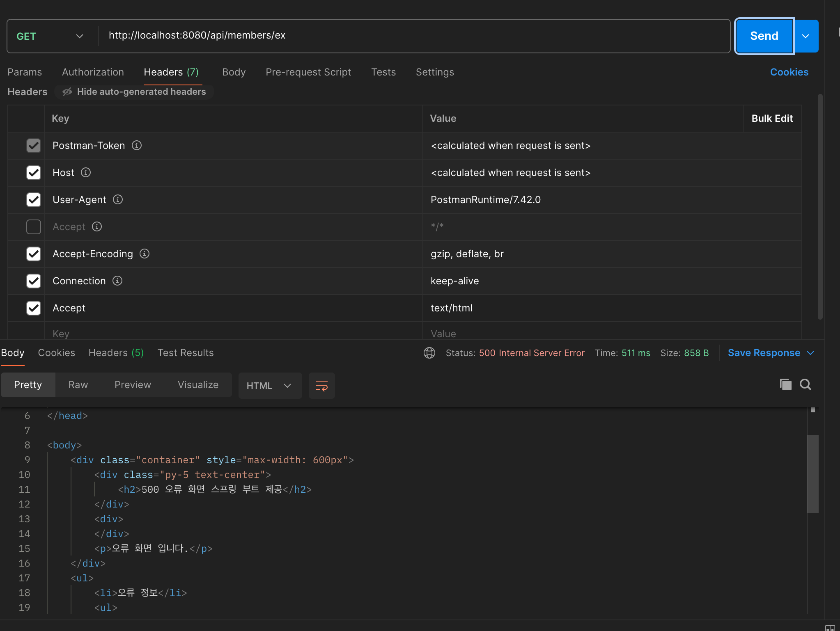The width and height of the screenshot is (840, 631).
Task: Enable the unchecked Accept */* header
Action: click(x=34, y=226)
